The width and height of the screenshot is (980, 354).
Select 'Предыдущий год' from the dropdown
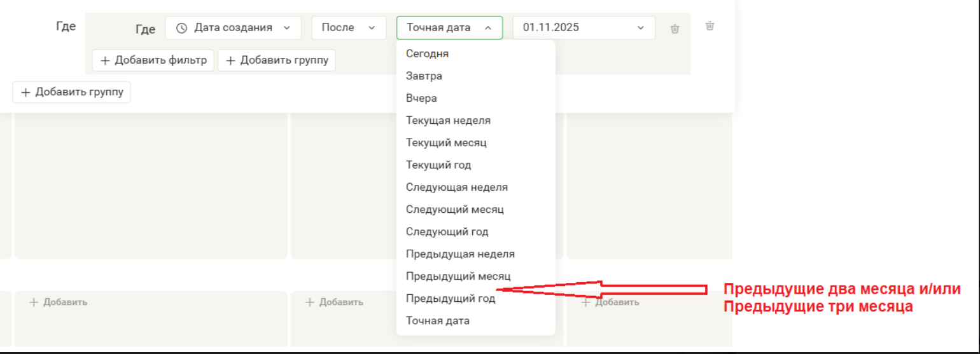coord(450,299)
